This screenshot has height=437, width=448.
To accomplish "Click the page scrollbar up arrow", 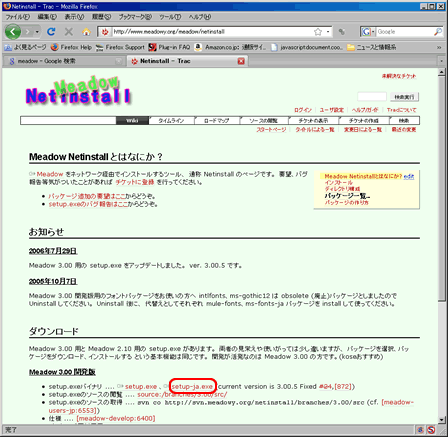I will [442, 72].
